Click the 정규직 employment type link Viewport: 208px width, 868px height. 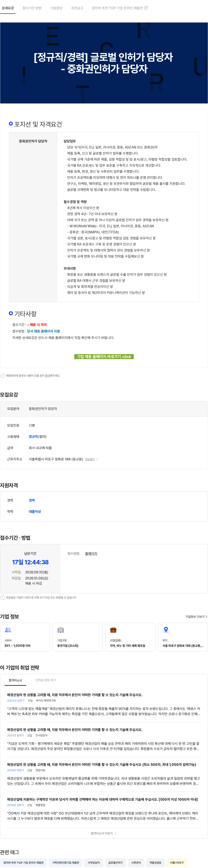(33, 437)
